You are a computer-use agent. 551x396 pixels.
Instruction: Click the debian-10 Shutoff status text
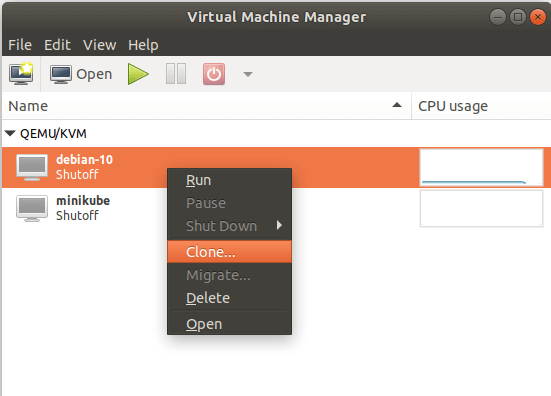77,175
